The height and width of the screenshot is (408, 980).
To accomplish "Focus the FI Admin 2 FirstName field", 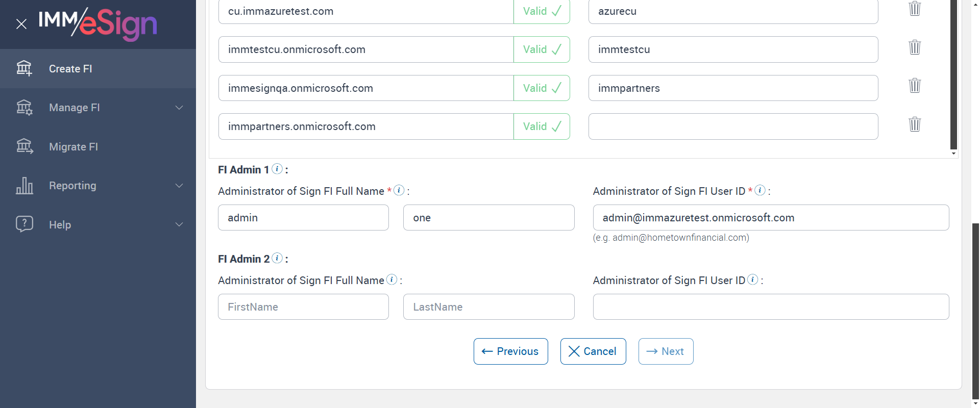I will point(303,307).
